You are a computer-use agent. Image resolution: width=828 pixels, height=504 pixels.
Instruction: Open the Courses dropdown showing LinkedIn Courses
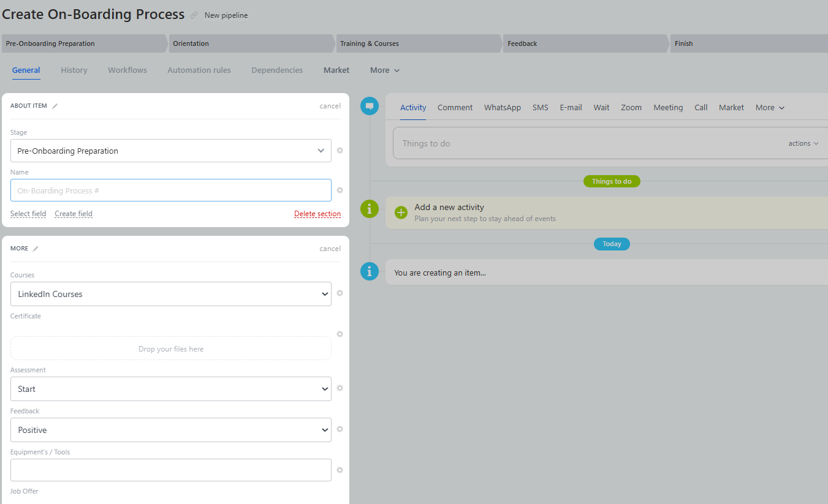click(170, 294)
